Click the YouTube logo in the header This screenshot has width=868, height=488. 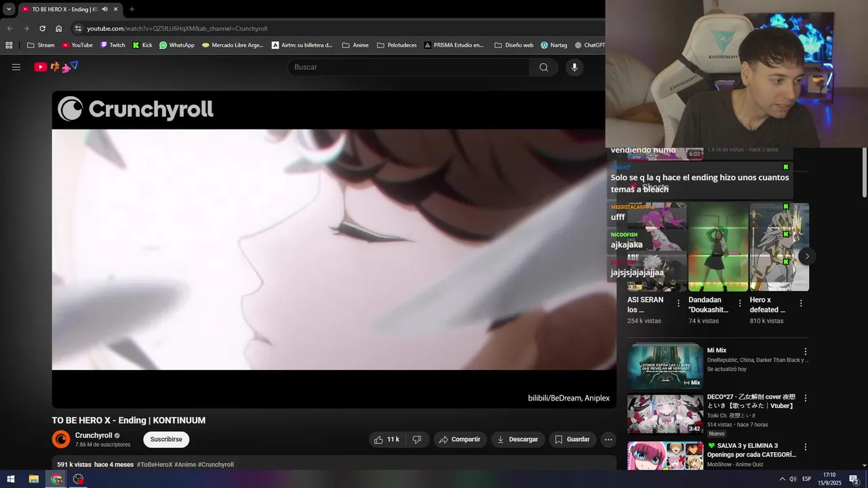(56, 67)
